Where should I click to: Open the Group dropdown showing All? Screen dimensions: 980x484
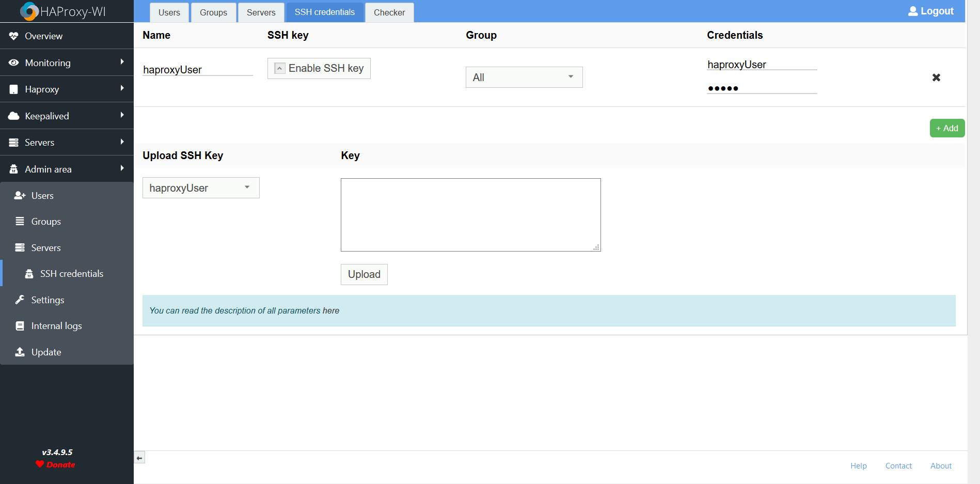tap(524, 77)
